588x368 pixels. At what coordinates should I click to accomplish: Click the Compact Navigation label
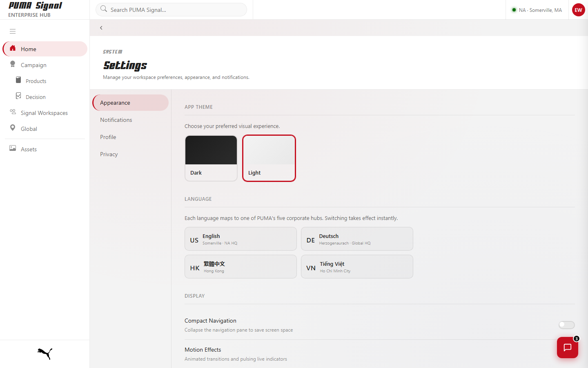[x=210, y=321]
